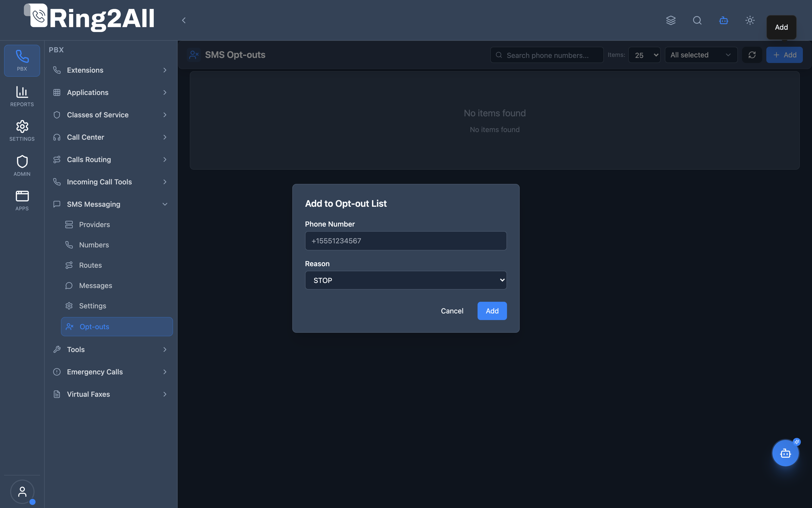The width and height of the screenshot is (812, 508).
Task: Refresh the SMS Opt-outs list
Action: click(752, 55)
